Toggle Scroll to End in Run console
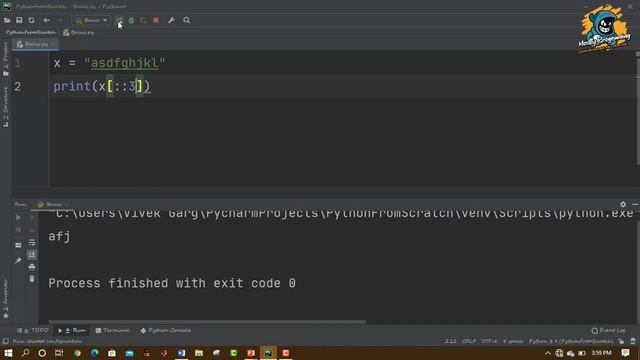Viewport: 640px width, 360px height. coord(32,254)
